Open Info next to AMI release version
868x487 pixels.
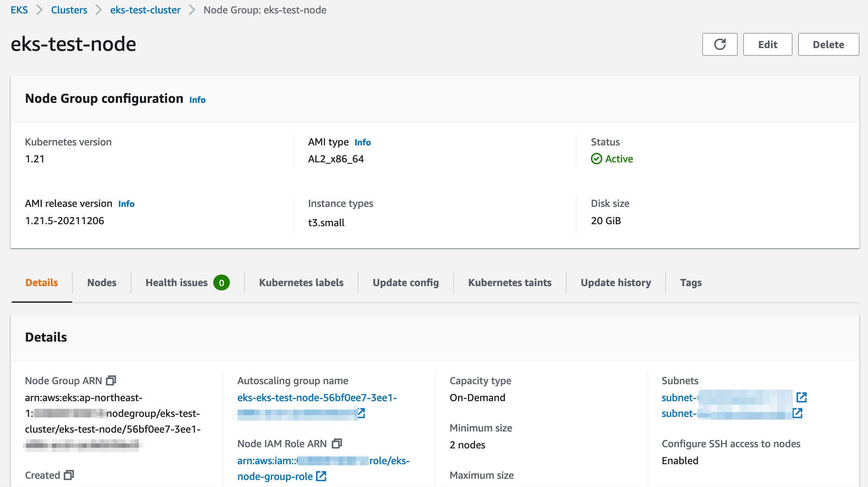click(127, 204)
